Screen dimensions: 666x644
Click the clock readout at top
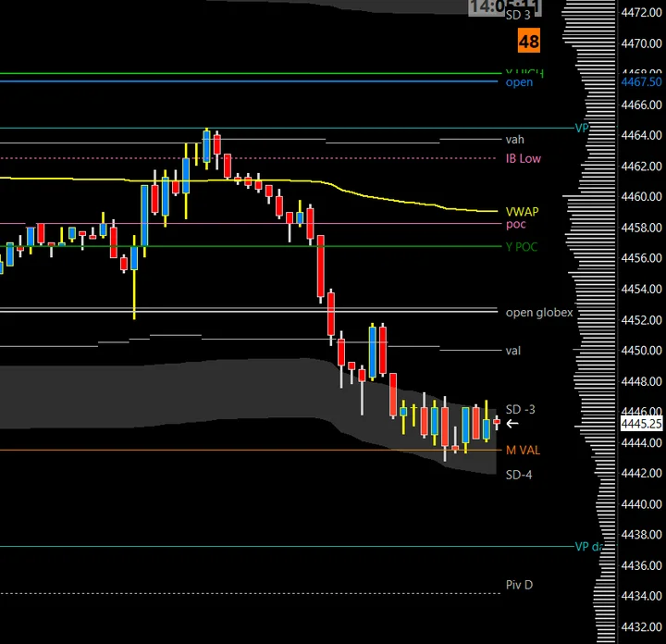click(x=505, y=6)
